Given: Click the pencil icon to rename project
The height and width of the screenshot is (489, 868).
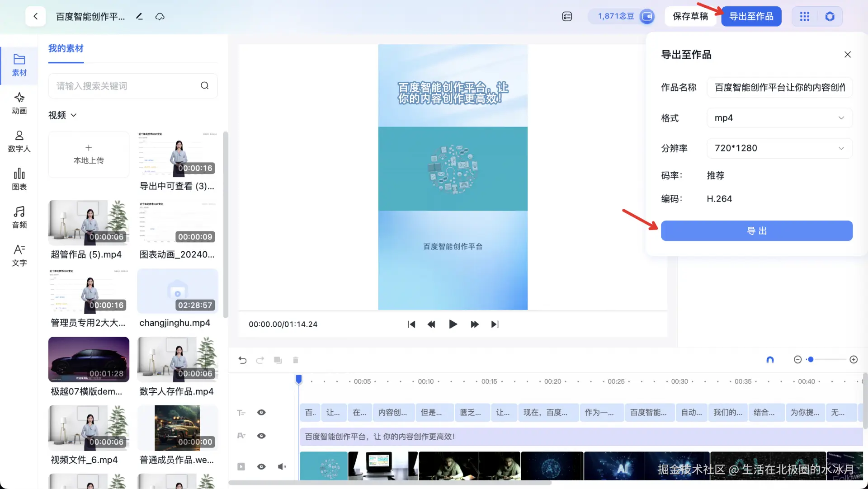Looking at the screenshot, I should 139,17.
